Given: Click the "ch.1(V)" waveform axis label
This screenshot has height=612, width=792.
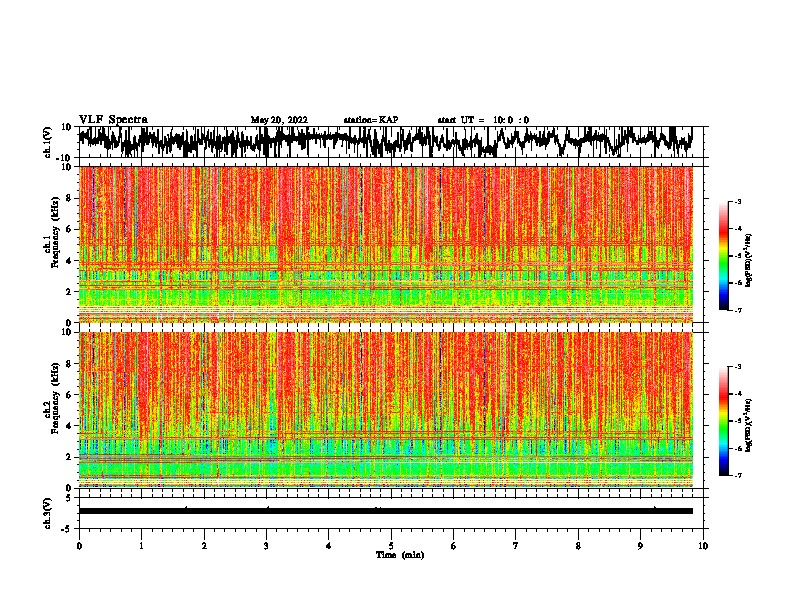Looking at the screenshot, I should pyautogui.click(x=48, y=142).
